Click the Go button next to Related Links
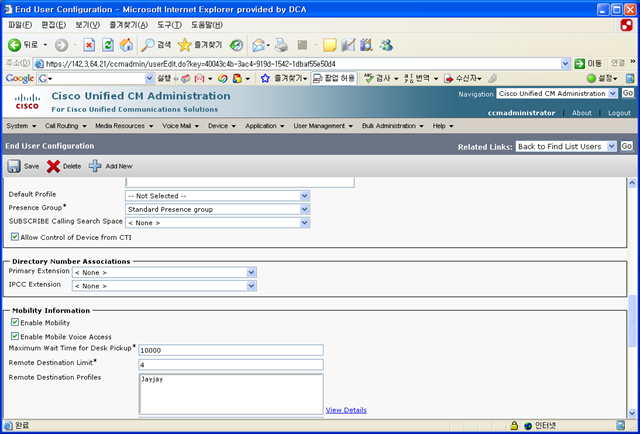The image size is (640, 434). (x=627, y=146)
